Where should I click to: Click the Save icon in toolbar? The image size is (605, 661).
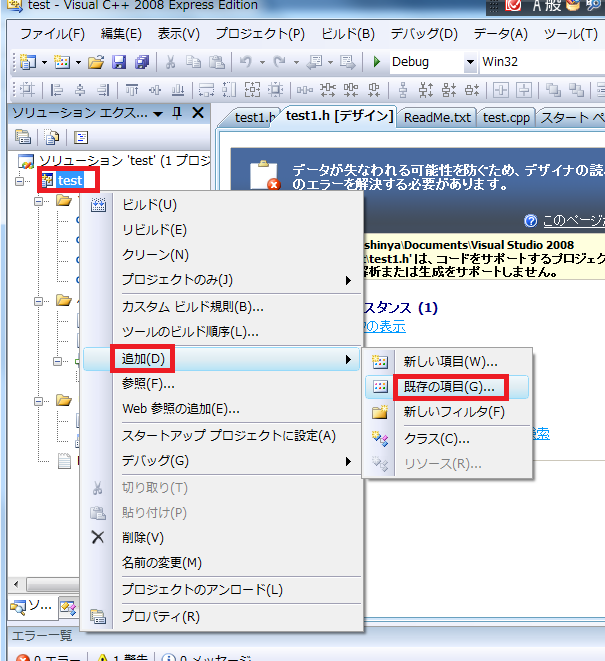click(118, 62)
